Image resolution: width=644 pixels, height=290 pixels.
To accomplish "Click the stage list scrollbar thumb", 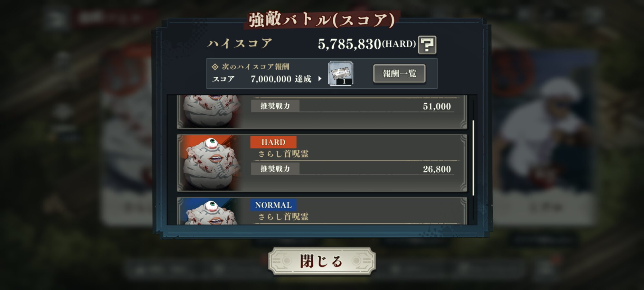I will 473,158.
